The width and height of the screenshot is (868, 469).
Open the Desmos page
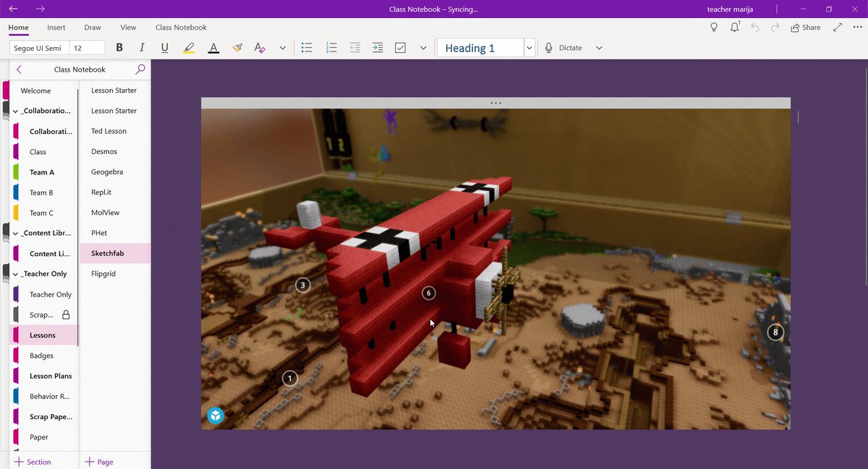click(104, 151)
